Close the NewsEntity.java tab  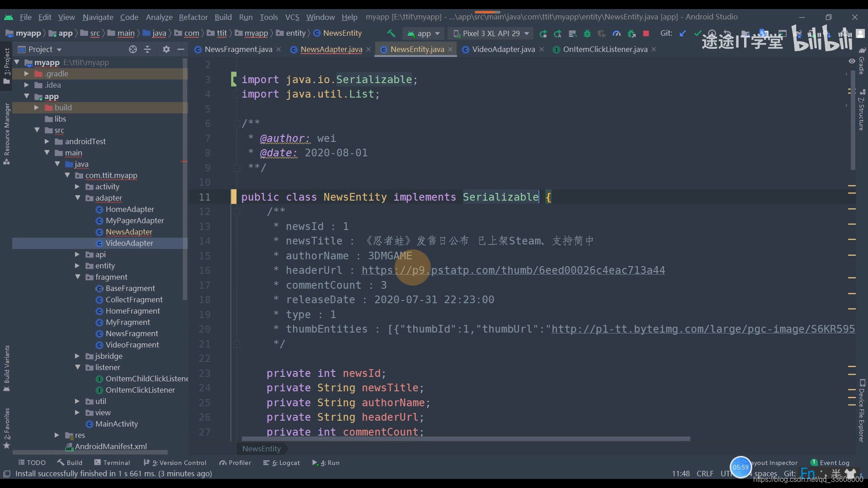click(x=450, y=49)
